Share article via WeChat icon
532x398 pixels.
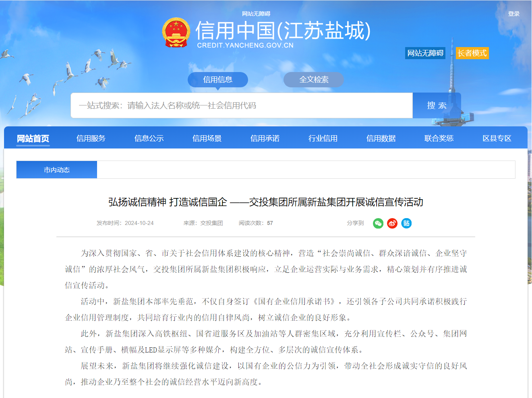click(378, 223)
